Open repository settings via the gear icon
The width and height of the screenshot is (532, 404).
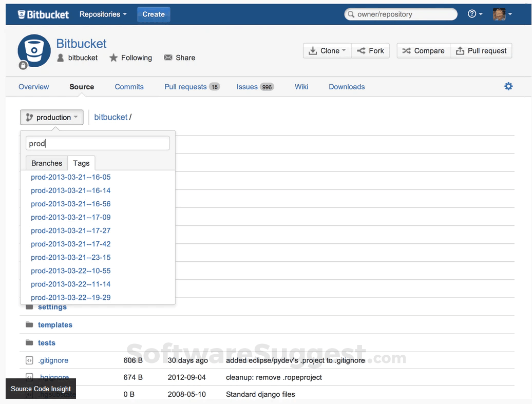pos(508,86)
